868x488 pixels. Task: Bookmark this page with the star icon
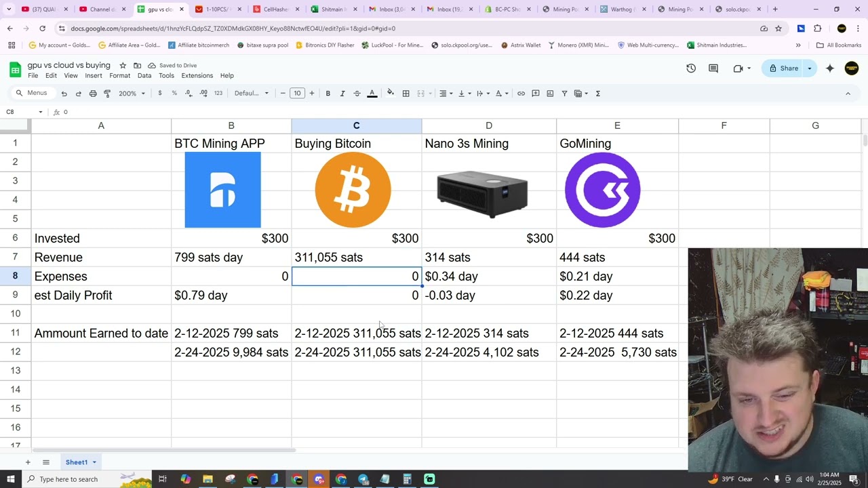[778, 28]
